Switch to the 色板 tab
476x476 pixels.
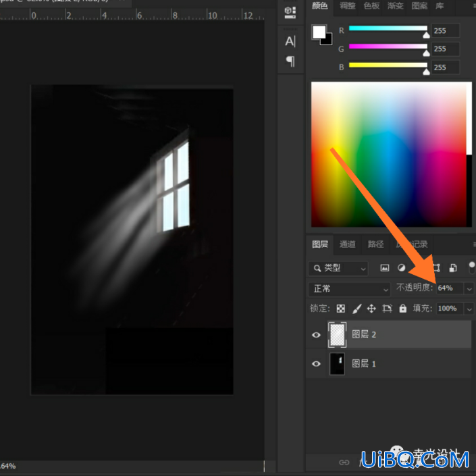pos(371,6)
